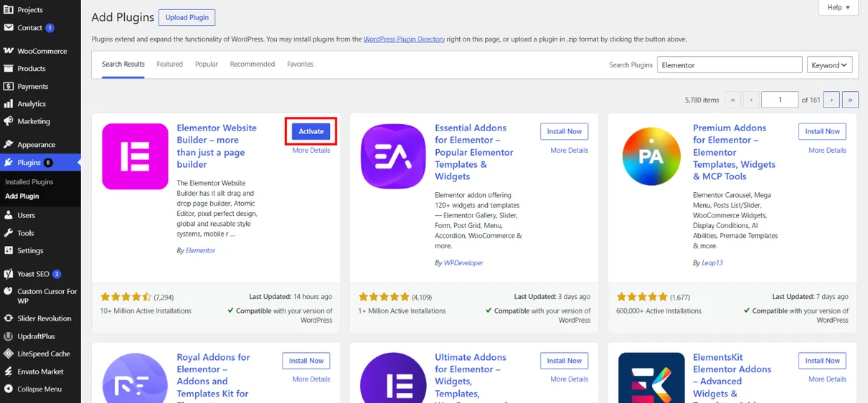Click the Royal Addons logo thumbnail
The height and width of the screenshot is (403, 868).
tap(135, 378)
